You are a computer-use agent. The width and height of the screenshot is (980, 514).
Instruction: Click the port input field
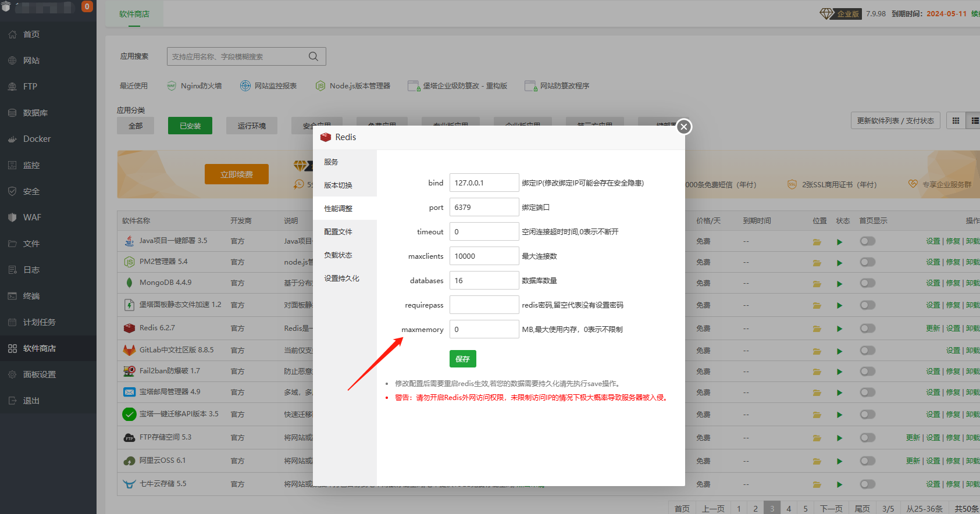pyautogui.click(x=484, y=207)
